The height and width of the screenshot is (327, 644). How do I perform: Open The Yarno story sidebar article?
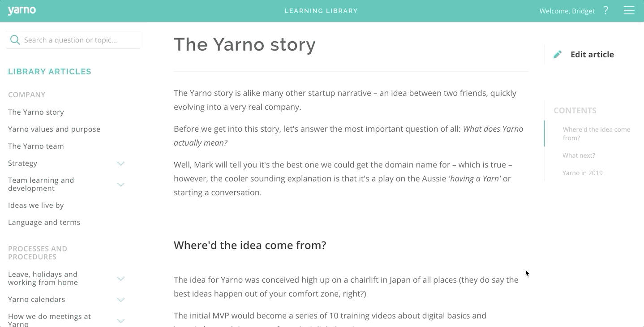36,112
